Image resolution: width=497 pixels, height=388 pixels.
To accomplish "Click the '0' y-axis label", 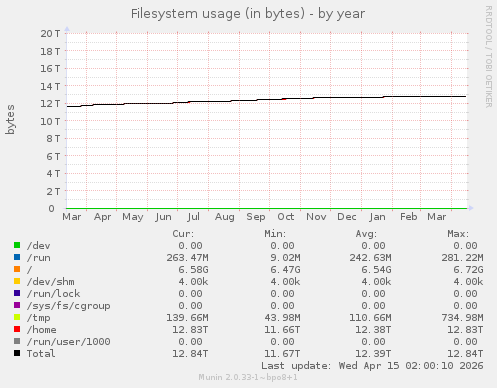I will tap(51, 209).
